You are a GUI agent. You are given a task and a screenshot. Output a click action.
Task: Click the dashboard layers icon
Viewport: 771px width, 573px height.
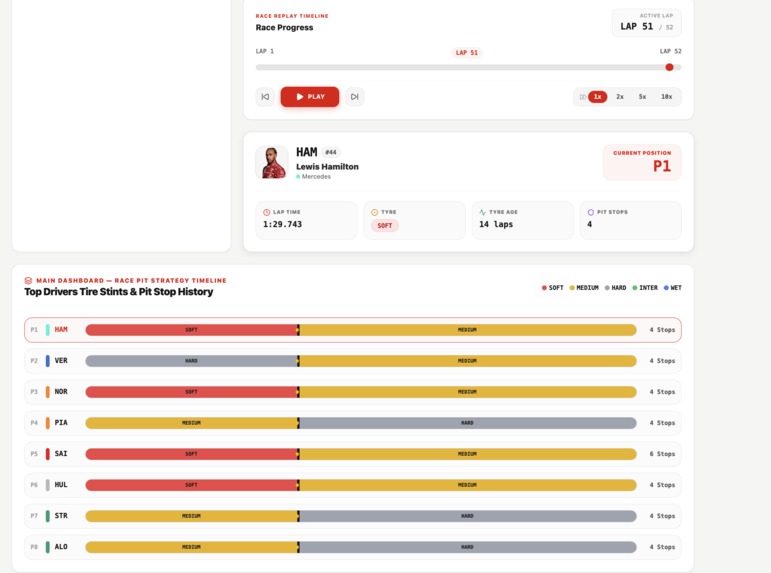tap(28, 280)
